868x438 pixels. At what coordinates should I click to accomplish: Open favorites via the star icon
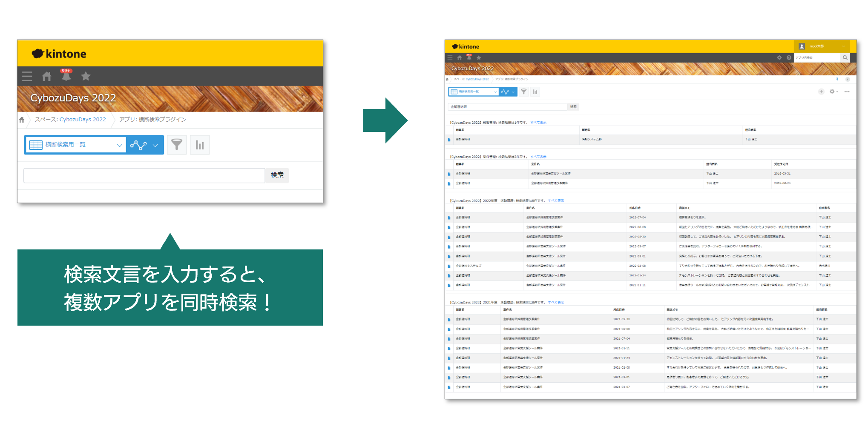tap(86, 76)
